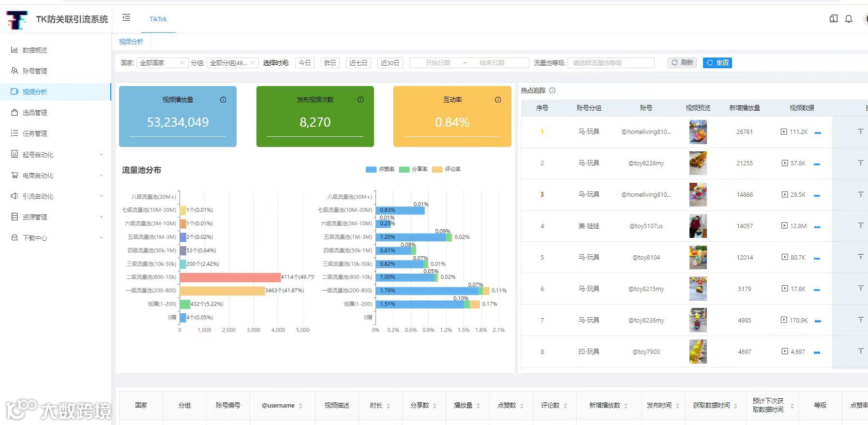Viewport: 868px width, 425px height.
Task: Open more options dots in row 12.8M
Action: (817, 227)
